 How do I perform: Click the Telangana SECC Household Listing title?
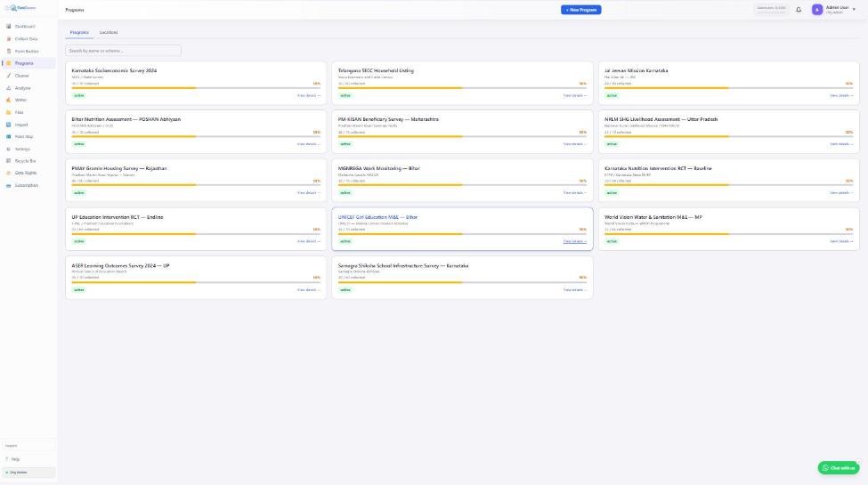pos(376,71)
